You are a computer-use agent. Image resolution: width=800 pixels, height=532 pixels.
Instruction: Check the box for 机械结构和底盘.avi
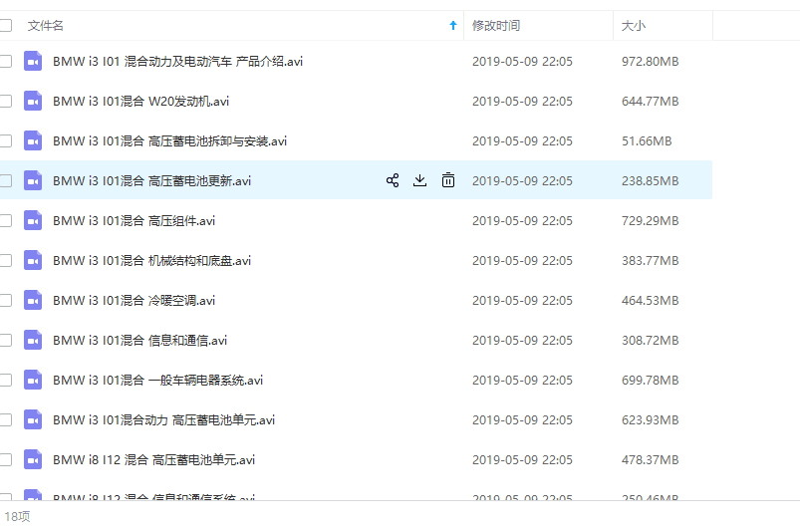point(6,260)
